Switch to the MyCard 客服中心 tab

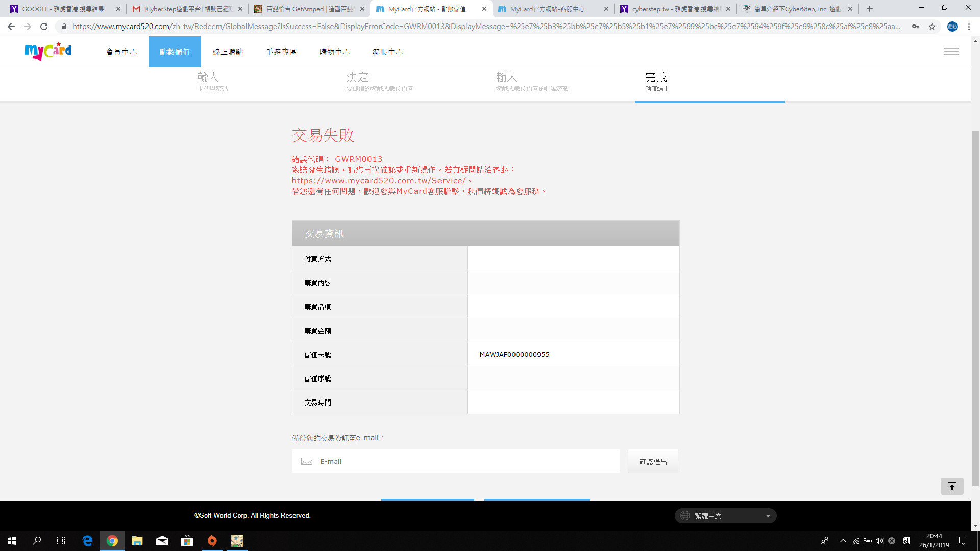547,9
